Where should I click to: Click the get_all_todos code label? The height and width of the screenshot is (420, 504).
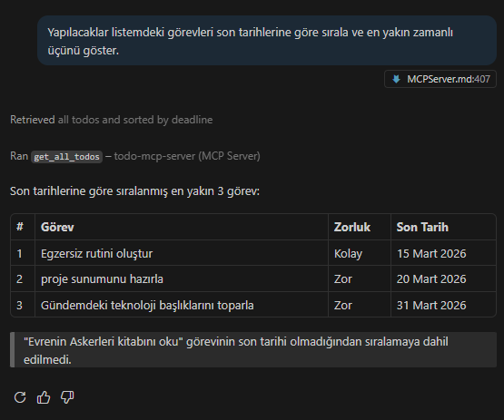coord(67,157)
